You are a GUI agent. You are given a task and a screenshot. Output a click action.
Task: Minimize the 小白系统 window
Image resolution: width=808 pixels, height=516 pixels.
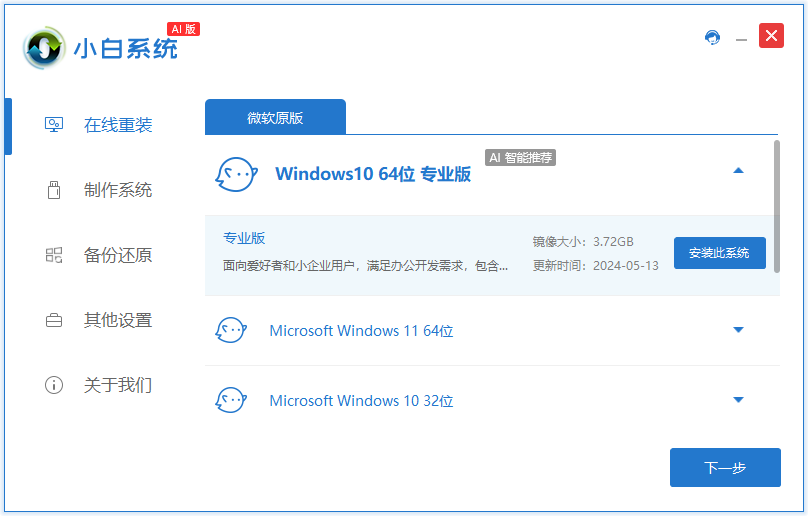[742, 39]
